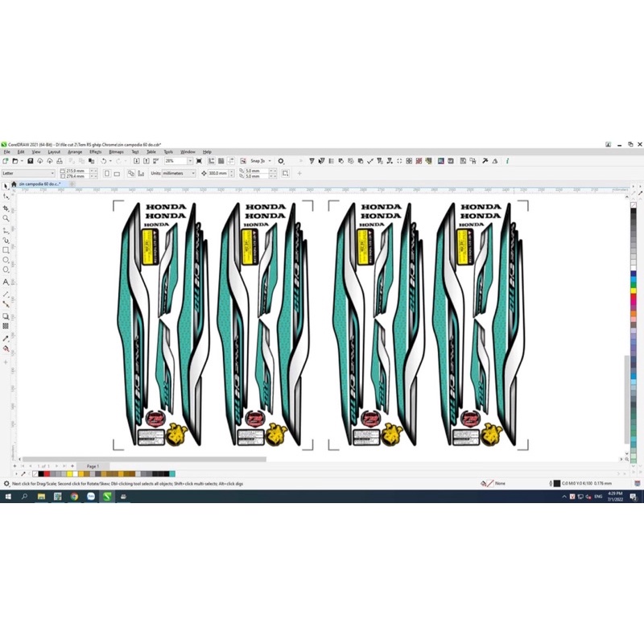Open the Effects menu
This screenshot has height=644, width=644.
point(95,151)
